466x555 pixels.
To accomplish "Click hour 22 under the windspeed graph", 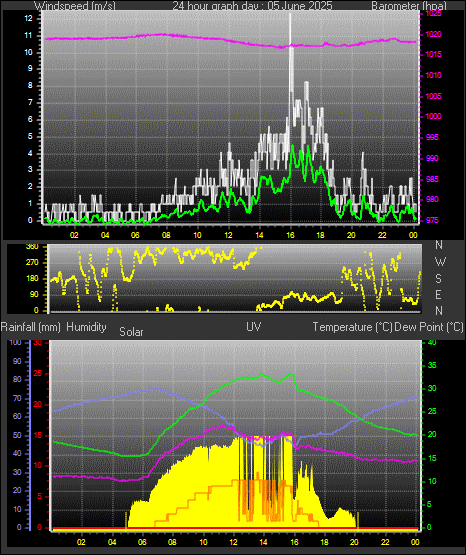I will tap(382, 235).
